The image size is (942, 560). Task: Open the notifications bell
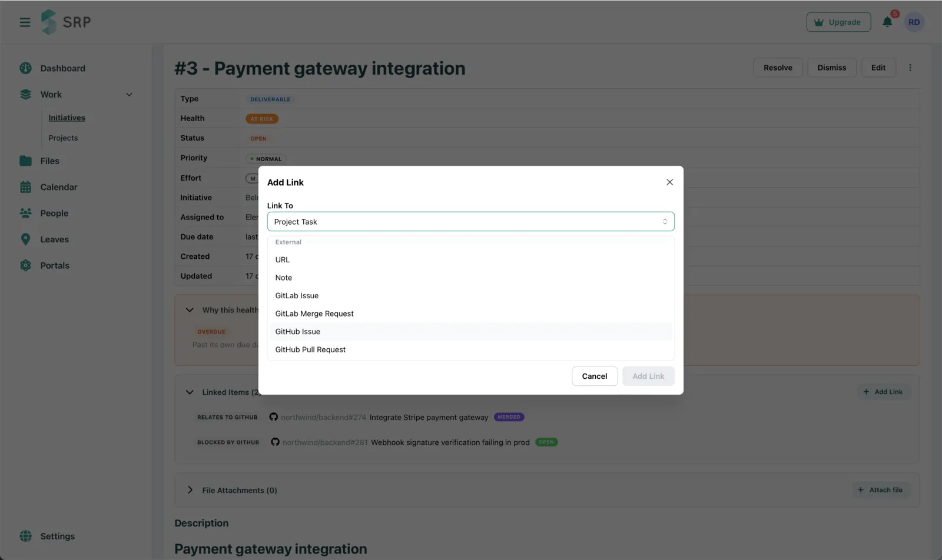click(887, 22)
